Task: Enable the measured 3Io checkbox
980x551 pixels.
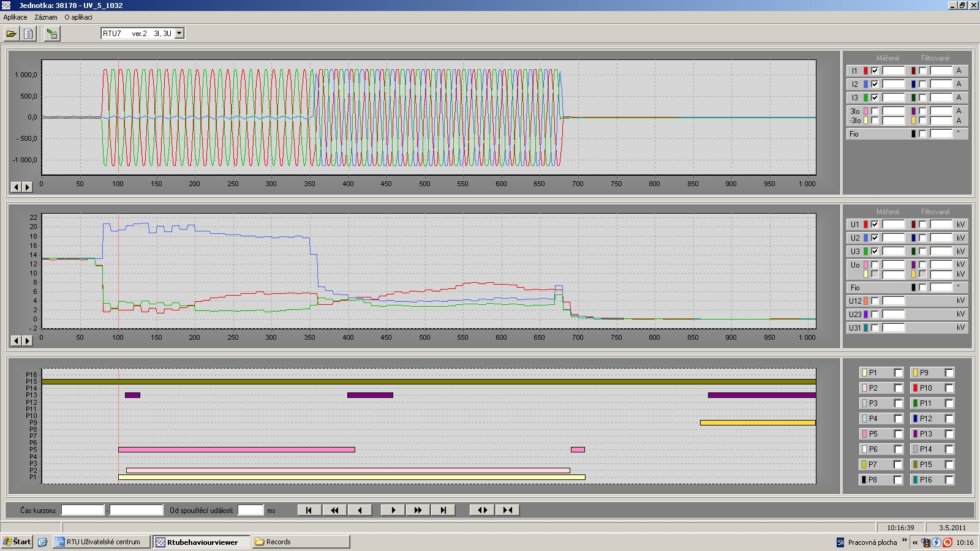Action: point(875,111)
